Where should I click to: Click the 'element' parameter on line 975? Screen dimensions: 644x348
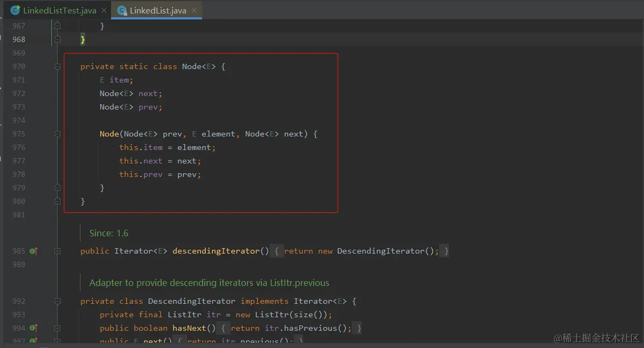(218, 134)
